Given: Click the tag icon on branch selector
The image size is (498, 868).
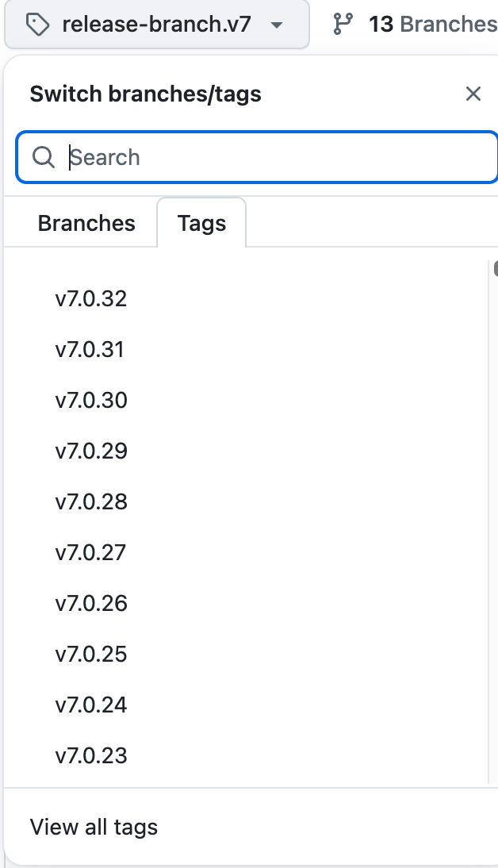Looking at the screenshot, I should coord(37,25).
